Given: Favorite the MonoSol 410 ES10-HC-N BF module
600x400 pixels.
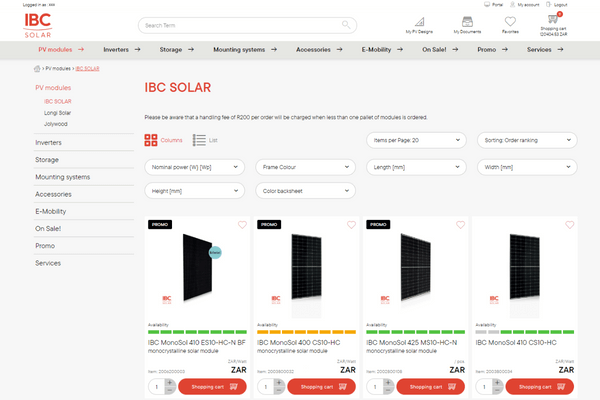Looking at the screenshot, I should tap(242, 225).
